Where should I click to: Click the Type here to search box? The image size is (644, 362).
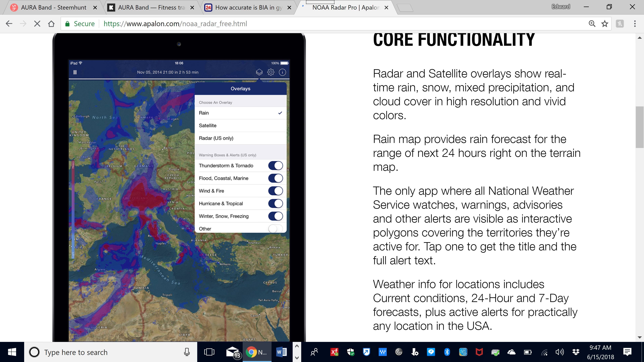[x=111, y=352]
